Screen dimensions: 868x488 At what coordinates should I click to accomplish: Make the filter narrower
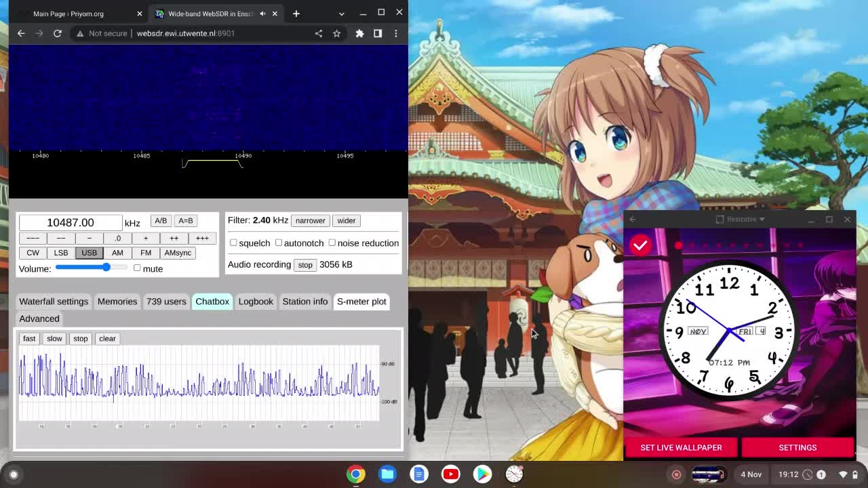pyautogui.click(x=311, y=221)
